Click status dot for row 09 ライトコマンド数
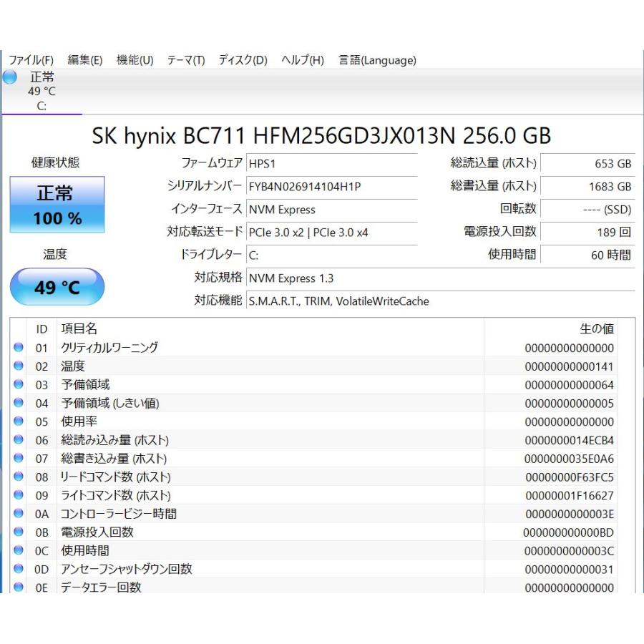Image resolution: width=644 pixels, height=644 pixels. pos(19,494)
